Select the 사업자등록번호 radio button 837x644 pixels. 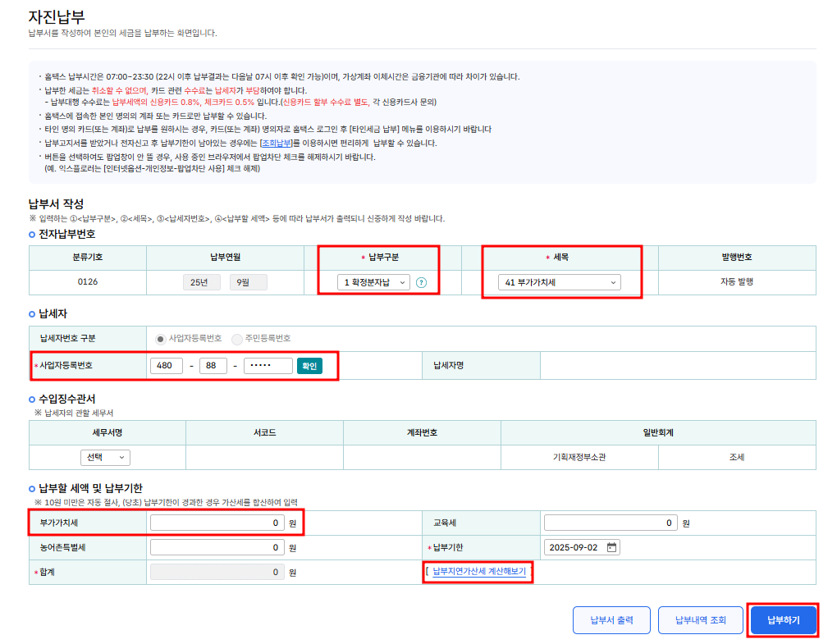161,339
